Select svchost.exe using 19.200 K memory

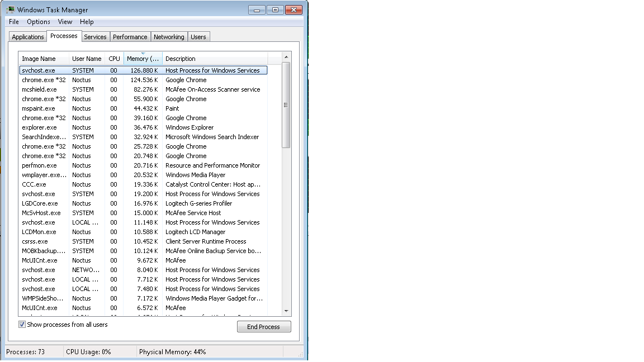[x=143, y=194]
